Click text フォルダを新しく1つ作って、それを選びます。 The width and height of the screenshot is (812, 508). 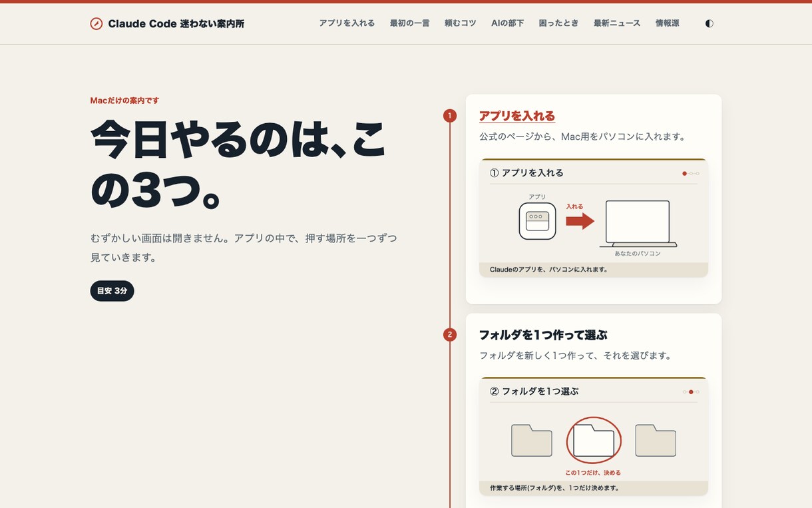click(576, 356)
